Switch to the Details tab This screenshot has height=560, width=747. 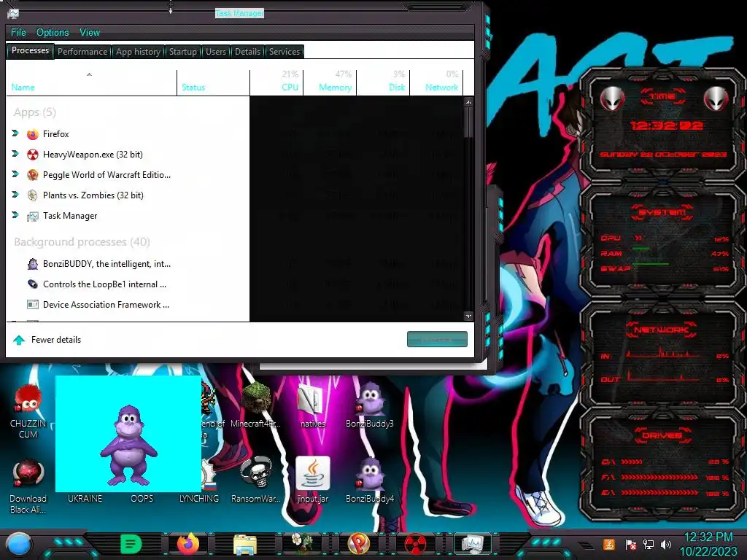[x=248, y=52]
